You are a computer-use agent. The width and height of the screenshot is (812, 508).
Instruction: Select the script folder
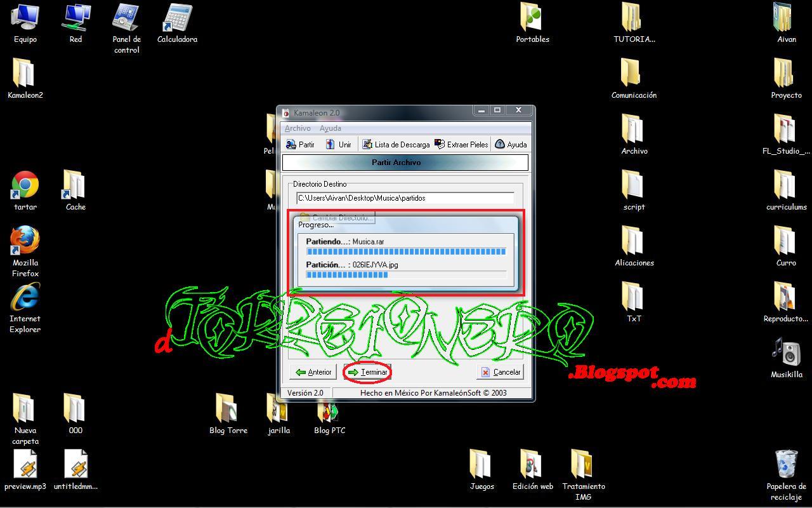634,190
